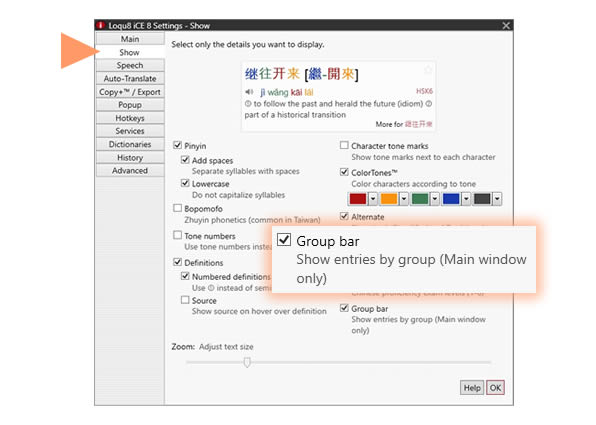The height and width of the screenshot is (425, 596).
Task: Click the green tone color swatch
Action: (x=420, y=198)
